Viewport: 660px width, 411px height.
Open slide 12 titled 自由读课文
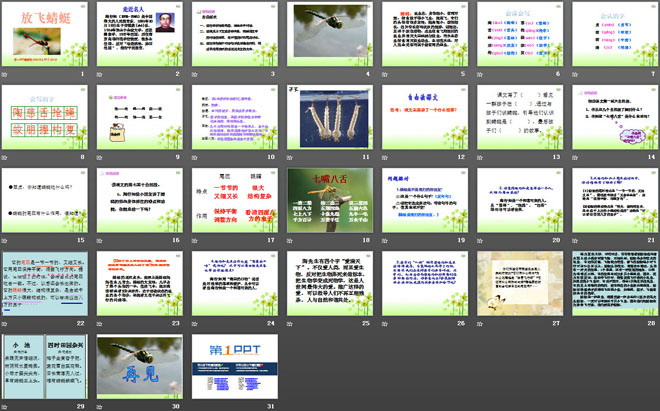[x=423, y=119]
